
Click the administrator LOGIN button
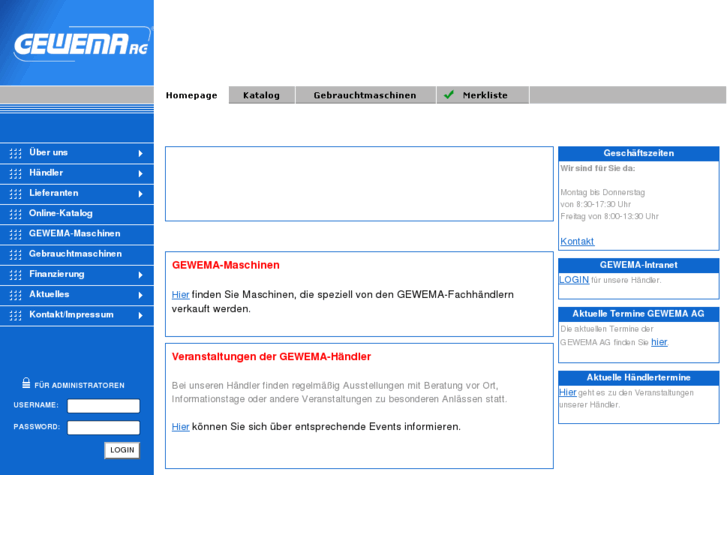tap(122, 450)
